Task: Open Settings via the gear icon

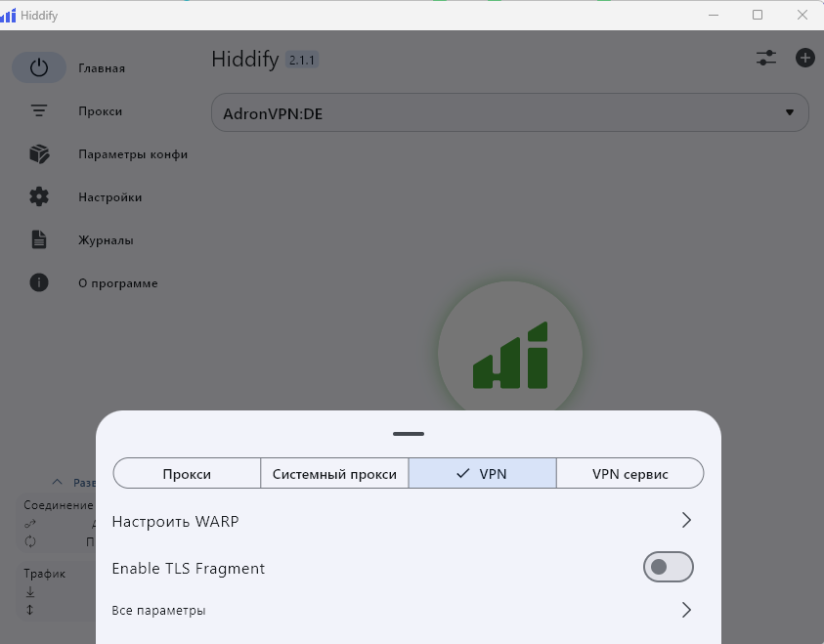Action: click(39, 197)
